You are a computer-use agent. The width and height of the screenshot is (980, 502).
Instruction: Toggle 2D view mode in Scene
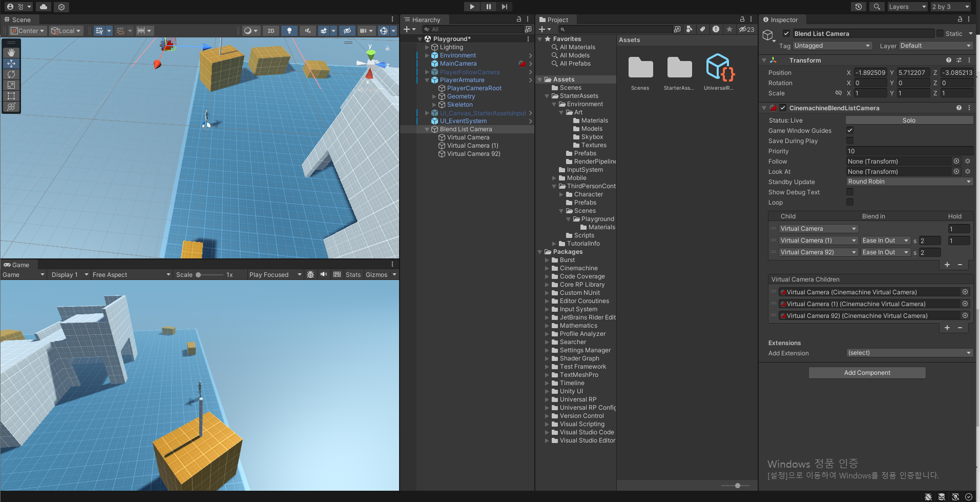pos(271,31)
